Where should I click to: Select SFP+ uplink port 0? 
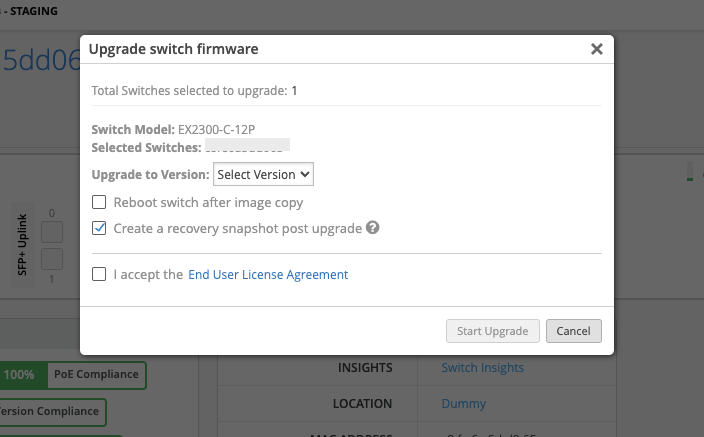(x=52, y=233)
